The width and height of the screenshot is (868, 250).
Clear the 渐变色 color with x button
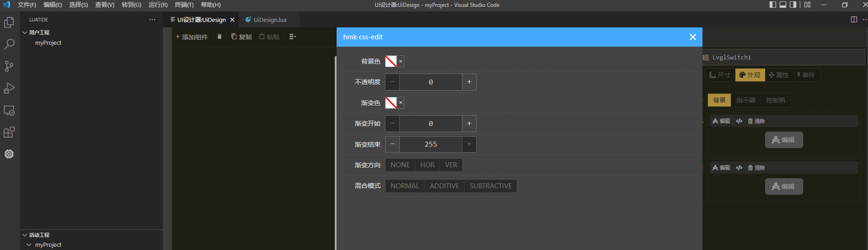tap(401, 103)
